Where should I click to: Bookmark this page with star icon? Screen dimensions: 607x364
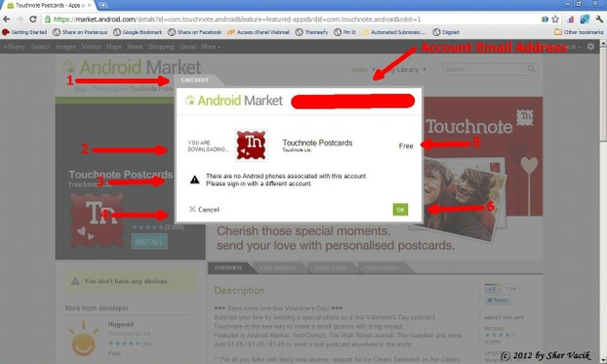(x=555, y=20)
